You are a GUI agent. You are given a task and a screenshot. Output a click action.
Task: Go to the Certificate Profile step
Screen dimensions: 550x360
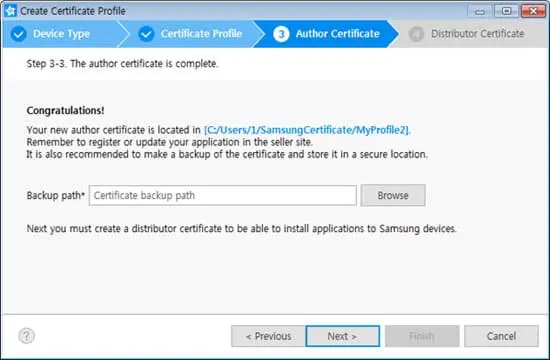pyautogui.click(x=201, y=34)
